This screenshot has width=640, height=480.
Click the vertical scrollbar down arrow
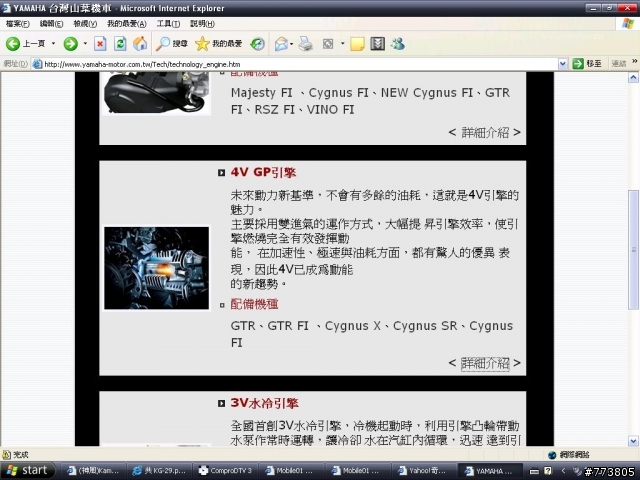[633, 441]
